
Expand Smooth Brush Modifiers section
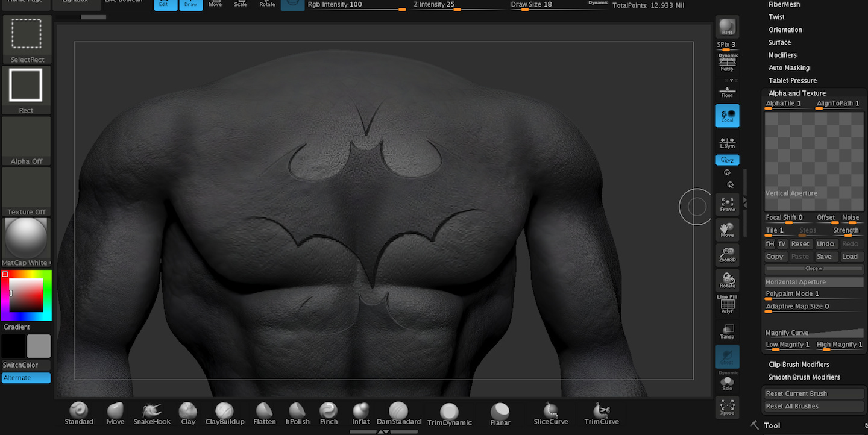point(804,377)
